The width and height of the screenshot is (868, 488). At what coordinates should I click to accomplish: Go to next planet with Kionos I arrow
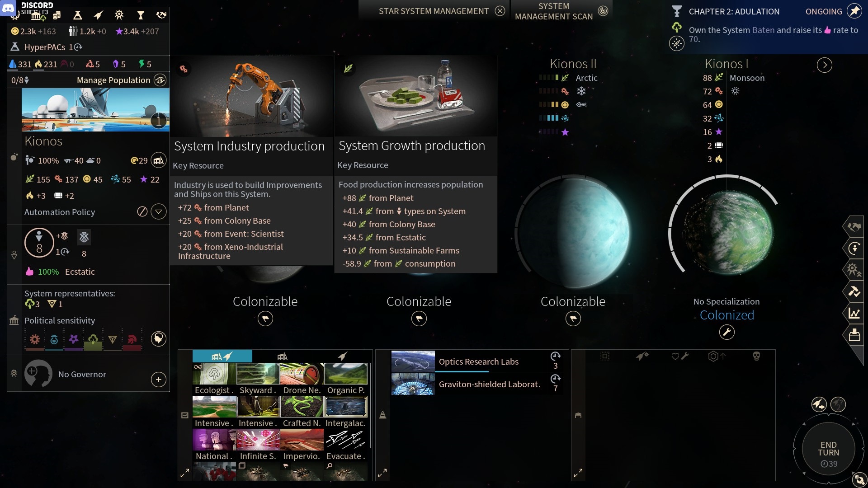click(x=825, y=65)
